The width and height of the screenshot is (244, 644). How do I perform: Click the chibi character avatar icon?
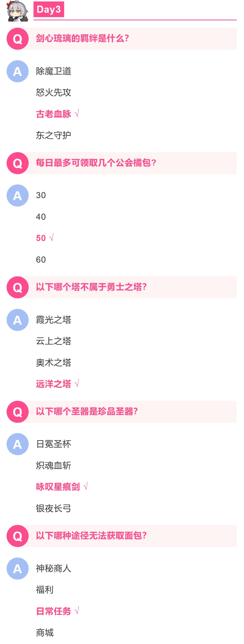[18, 11]
